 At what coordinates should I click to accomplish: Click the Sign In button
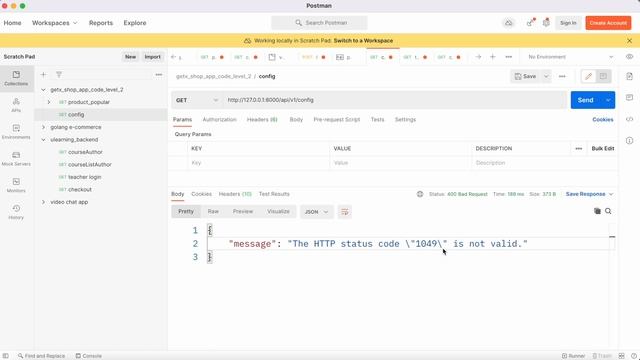(x=568, y=23)
